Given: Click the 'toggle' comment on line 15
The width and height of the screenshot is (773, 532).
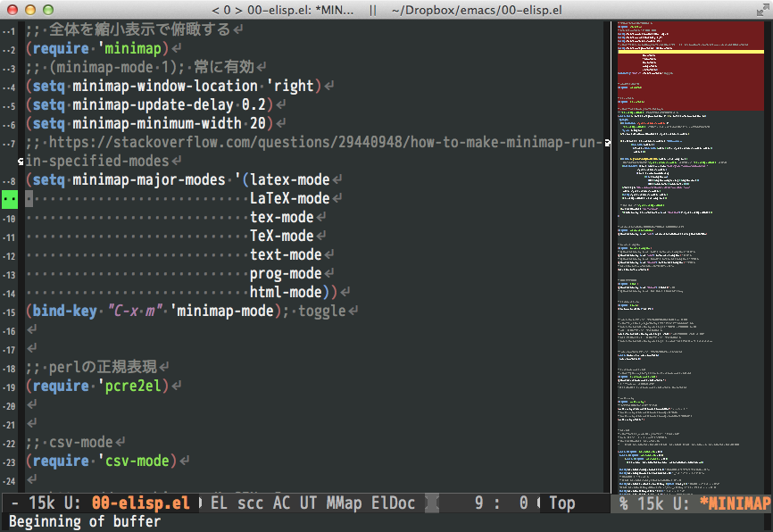Looking at the screenshot, I should pos(322,312).
